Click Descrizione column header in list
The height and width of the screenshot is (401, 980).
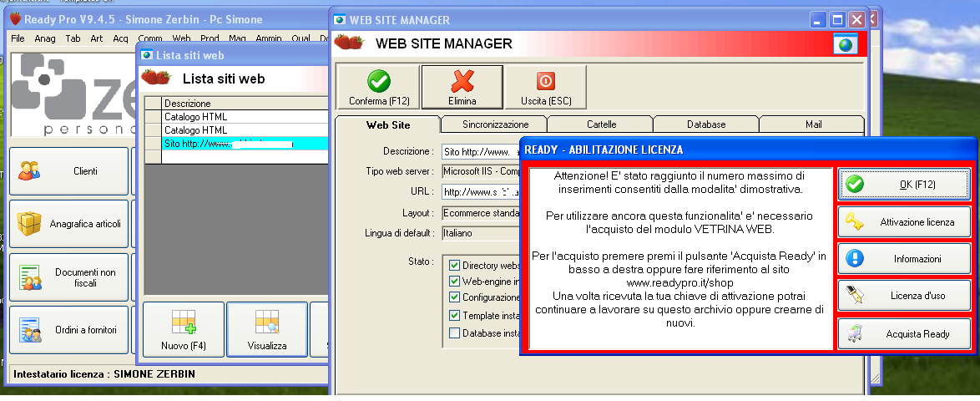[x=245, y=104]
